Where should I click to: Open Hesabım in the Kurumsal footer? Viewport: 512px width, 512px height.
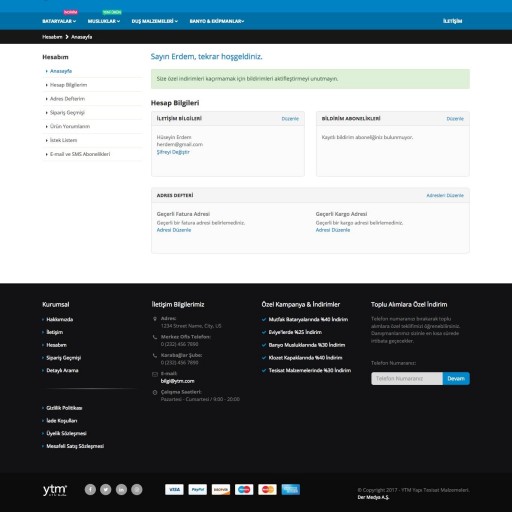pyautogui.click(x=57, y=345)
